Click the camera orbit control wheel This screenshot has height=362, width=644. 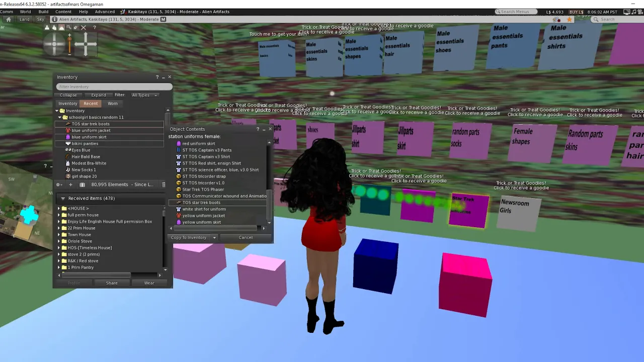[55, 44]
